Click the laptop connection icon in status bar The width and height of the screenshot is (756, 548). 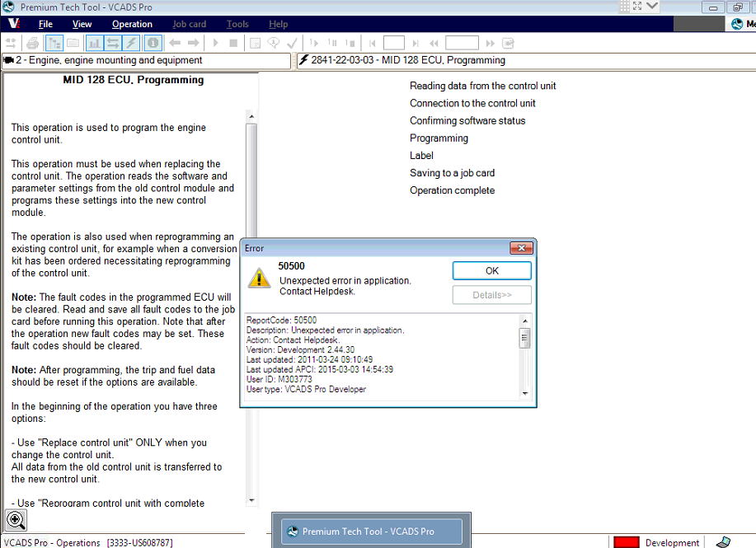click(x=723, y=542)
